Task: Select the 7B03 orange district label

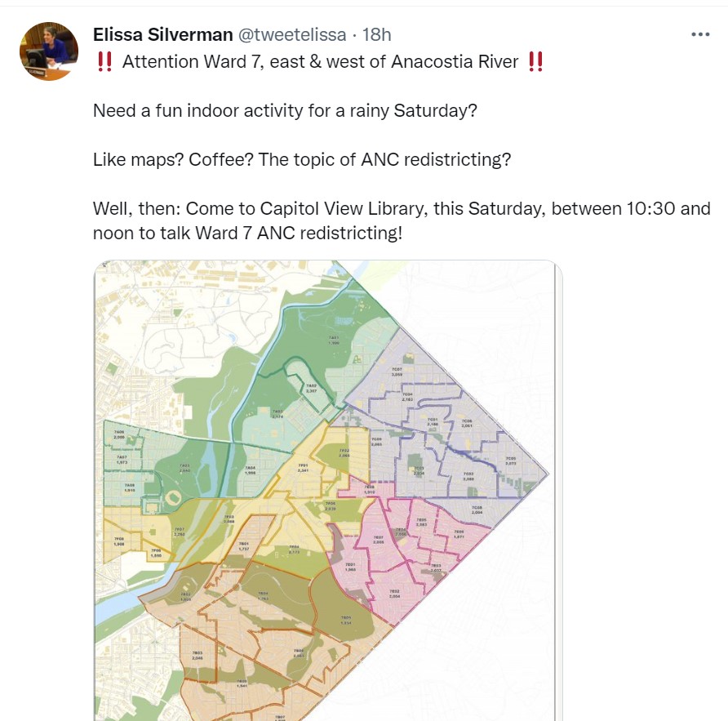Action: [x=197, y=654]
